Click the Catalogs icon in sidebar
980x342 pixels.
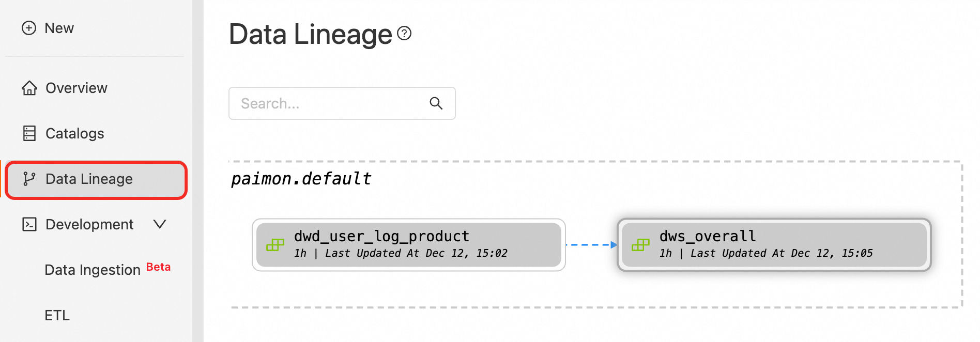29,133
